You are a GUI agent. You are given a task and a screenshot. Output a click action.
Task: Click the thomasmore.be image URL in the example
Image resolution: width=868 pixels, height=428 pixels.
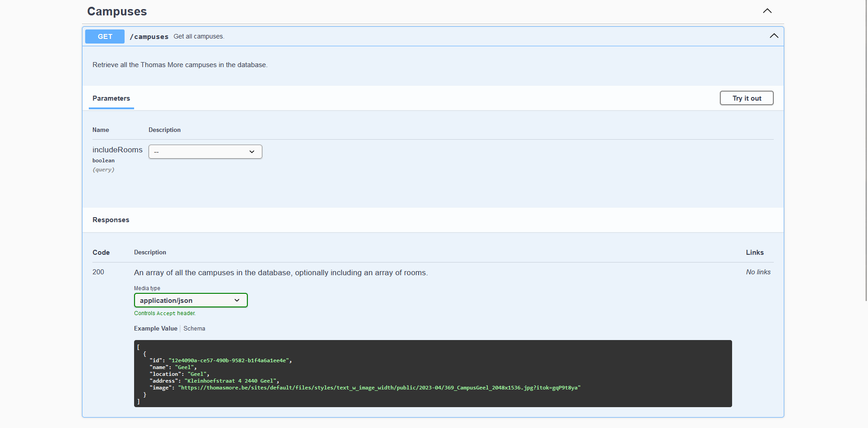(x=380, y=388)
